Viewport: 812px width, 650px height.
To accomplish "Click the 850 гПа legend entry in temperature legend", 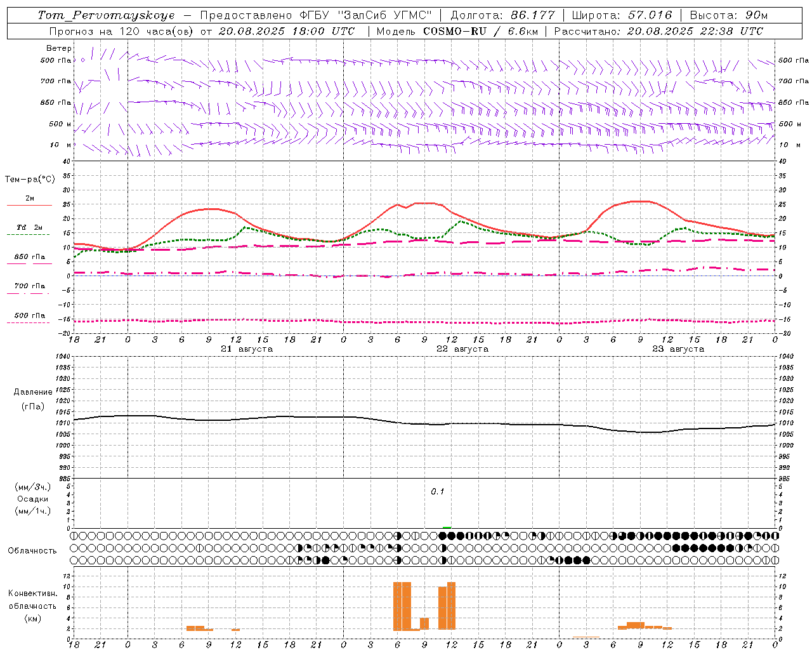I will [x=29, y=257].
